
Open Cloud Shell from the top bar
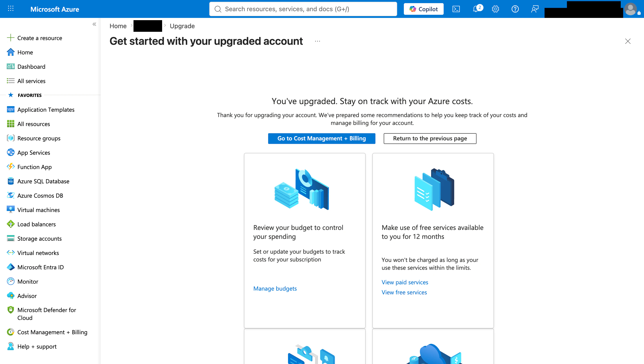[456, 9]
